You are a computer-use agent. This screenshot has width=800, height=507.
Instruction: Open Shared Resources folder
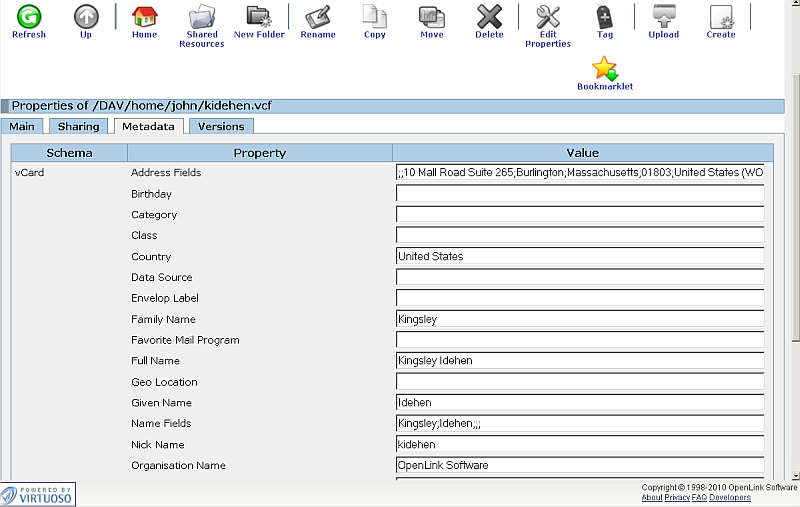[x=202, y=17]
